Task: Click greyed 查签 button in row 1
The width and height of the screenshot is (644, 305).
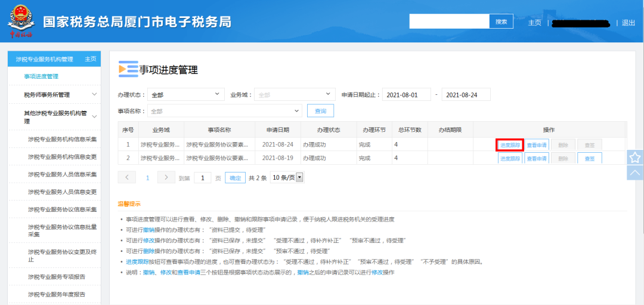Action: 590,145
